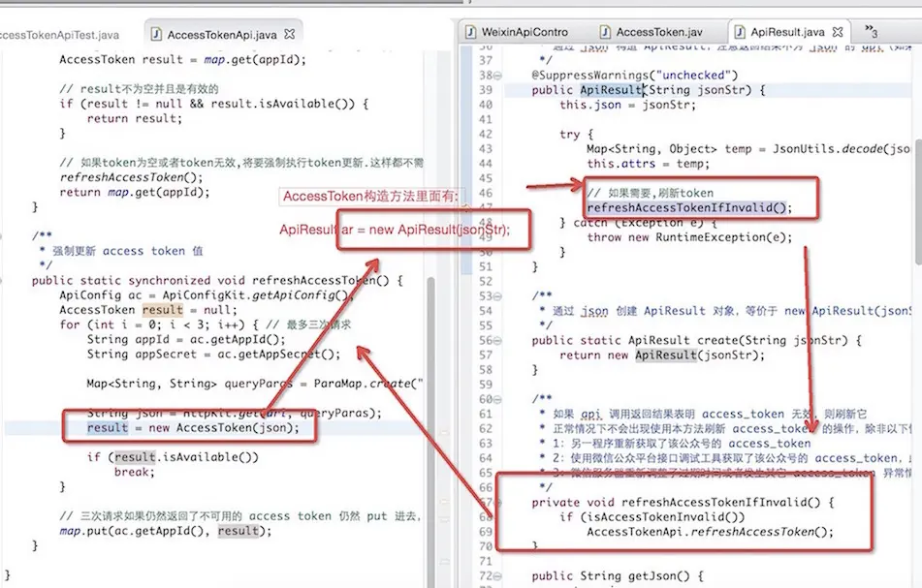The width and height of the screenshot is (922, 588).
Task: Collapse the code fold at line 38
Action: 497,76
